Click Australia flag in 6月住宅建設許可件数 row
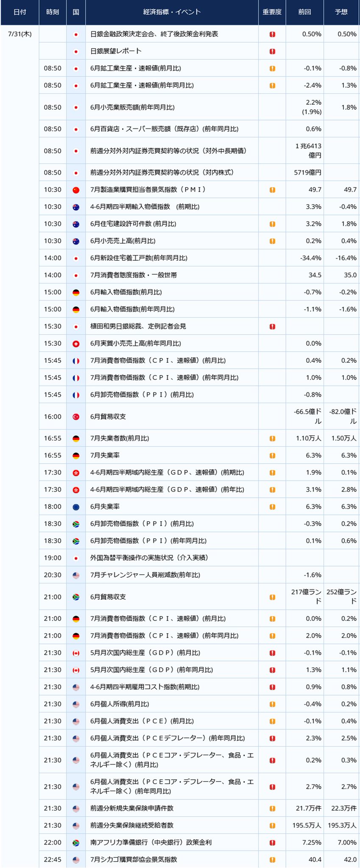This screenshot has width=360, height=868. click(x=76, y=224)
